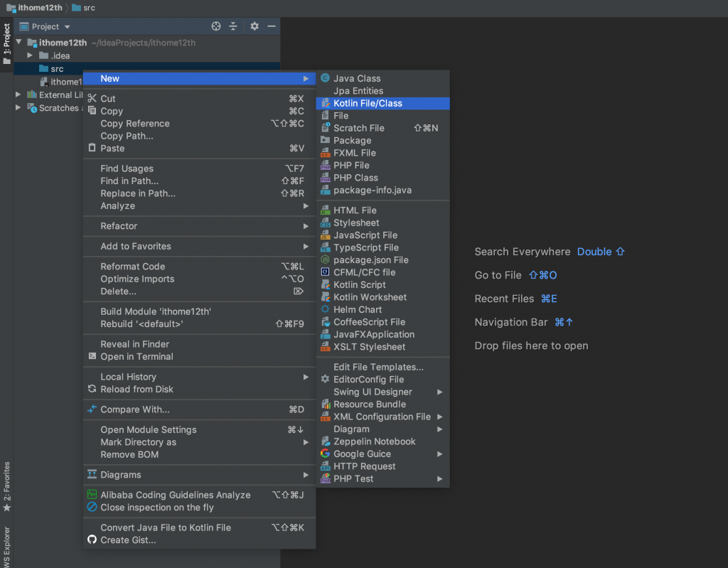Expand the Scratches node
728x568 pixels.
pyautogui.click(x=18, y=107)
